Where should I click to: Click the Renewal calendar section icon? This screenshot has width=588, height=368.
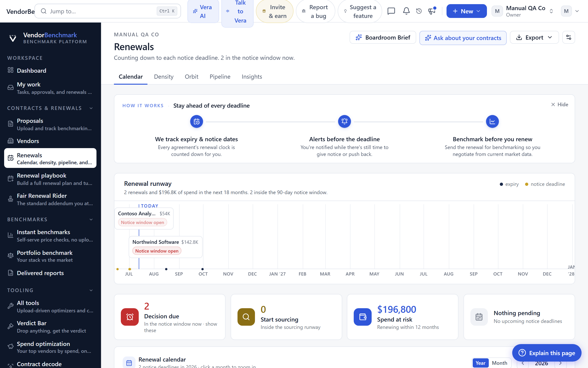pos(129,363)
